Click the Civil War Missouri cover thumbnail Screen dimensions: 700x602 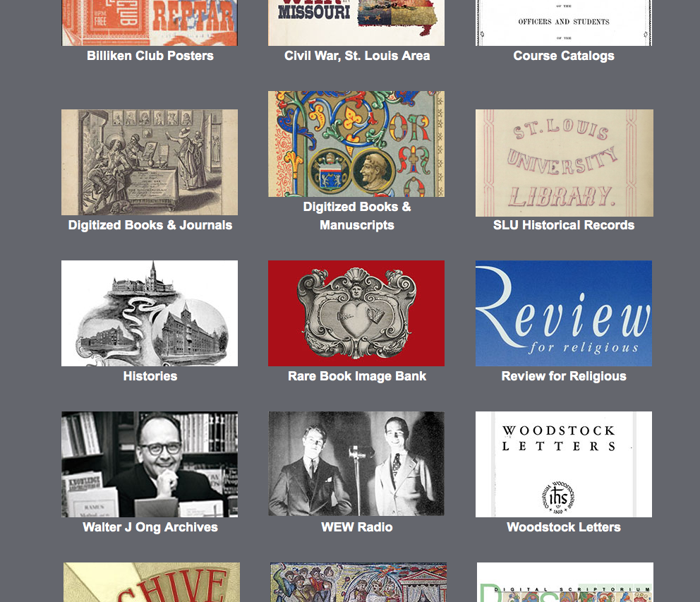[356, 23]
